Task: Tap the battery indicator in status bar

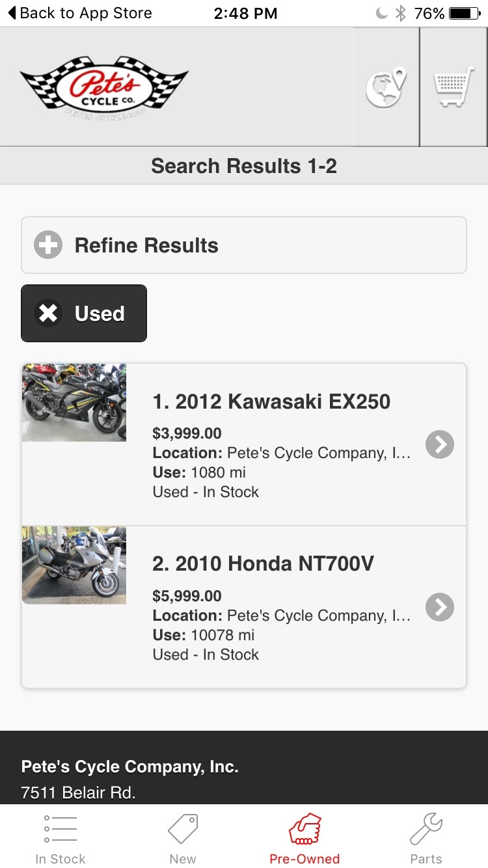Action: click(x=464, y=13)
